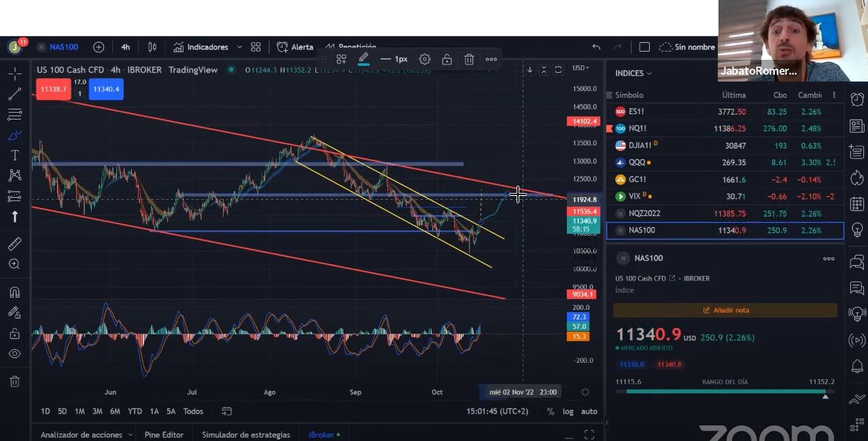Create an Alerta
The image size is (868, 441).
295,47
